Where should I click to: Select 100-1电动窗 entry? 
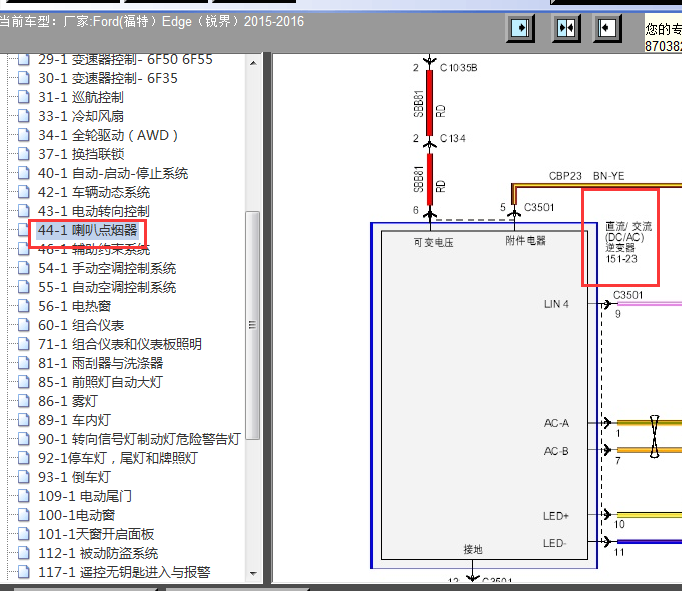tap(77, 515)
